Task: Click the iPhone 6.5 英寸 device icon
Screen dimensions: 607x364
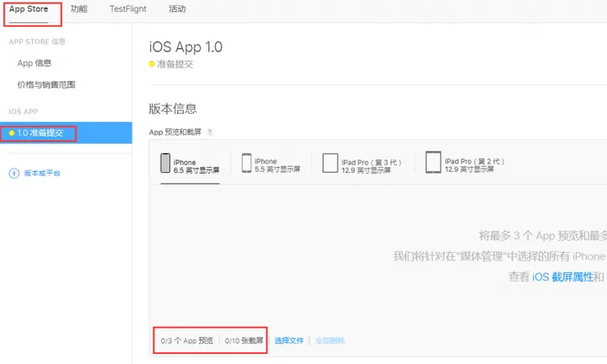Action: [165, 163]
